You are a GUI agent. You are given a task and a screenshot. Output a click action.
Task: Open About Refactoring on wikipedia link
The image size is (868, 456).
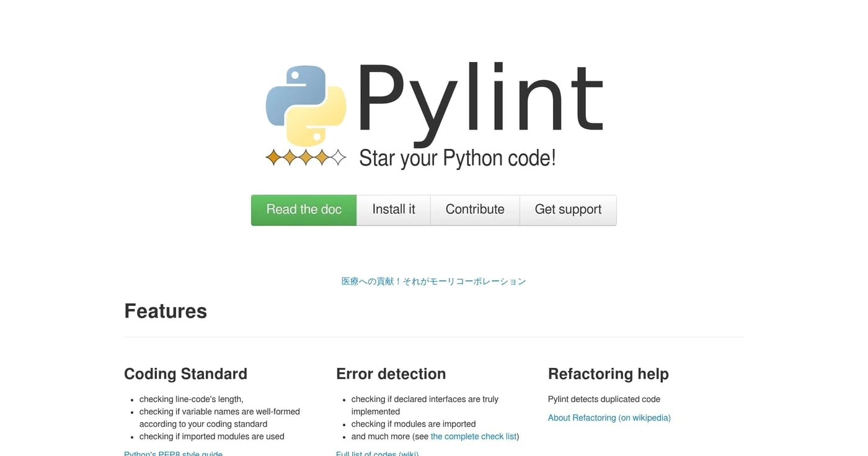(609, 418)
